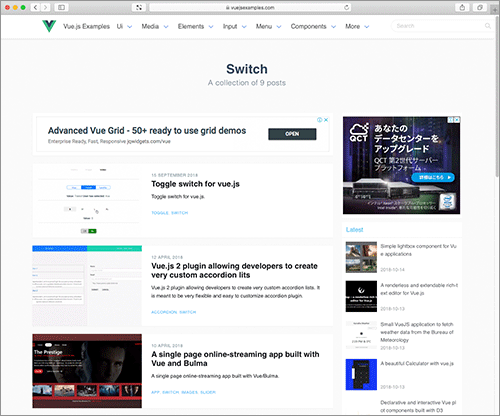This screenshot has width=500, height=416.
Task: Open the lightbox post thumbnail
Action: [361, 257]
